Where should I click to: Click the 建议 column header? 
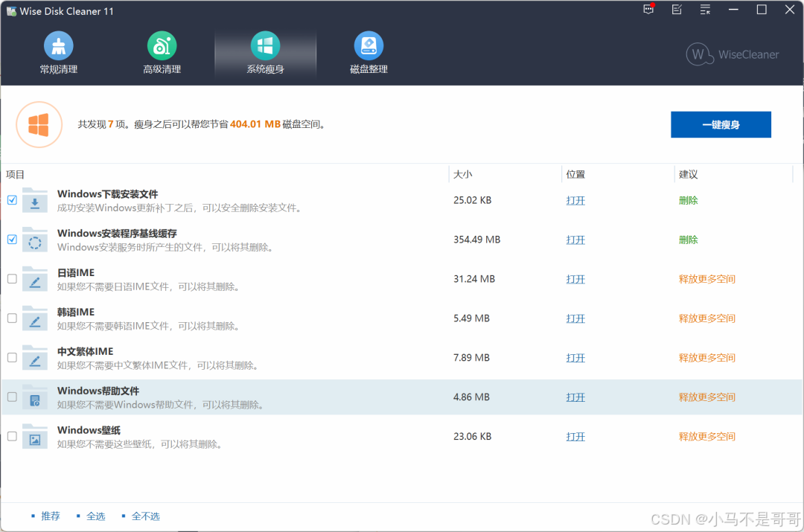click(x=688, y=175)
